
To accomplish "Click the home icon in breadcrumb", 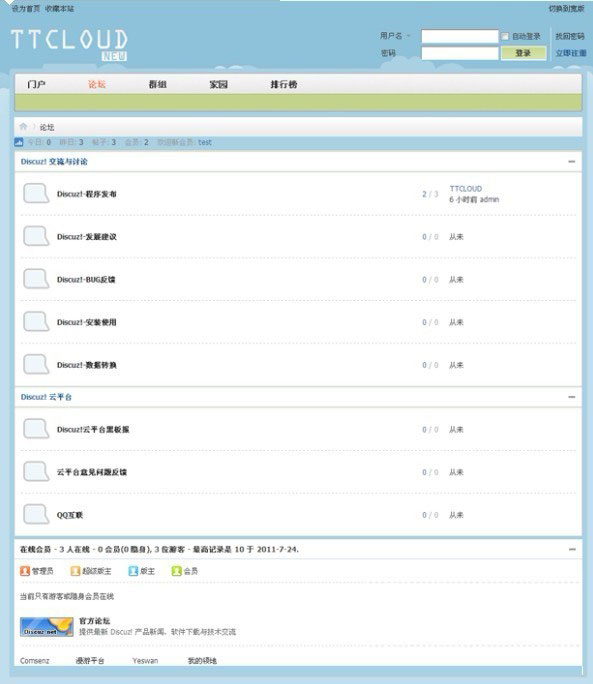I will [x=23, y=127].
